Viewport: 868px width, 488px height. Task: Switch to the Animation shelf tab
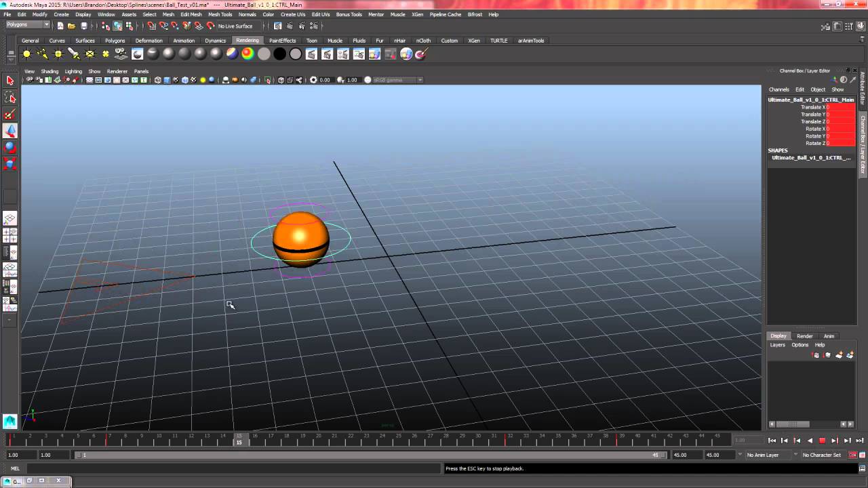pos(184,41)
